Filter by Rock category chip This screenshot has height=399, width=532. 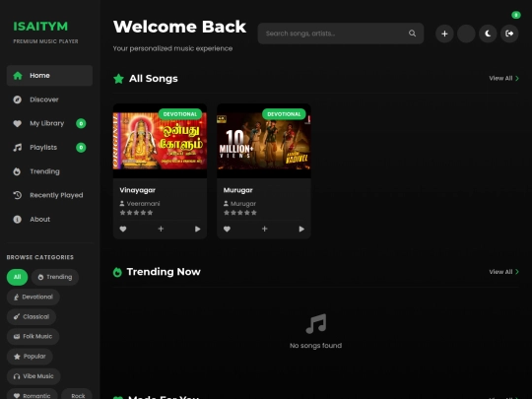point(77,395)
